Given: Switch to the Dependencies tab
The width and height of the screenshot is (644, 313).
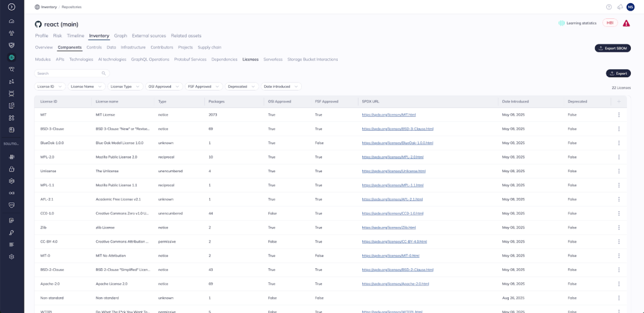Looking at the screenshot, I should click(x=225, y=59).
